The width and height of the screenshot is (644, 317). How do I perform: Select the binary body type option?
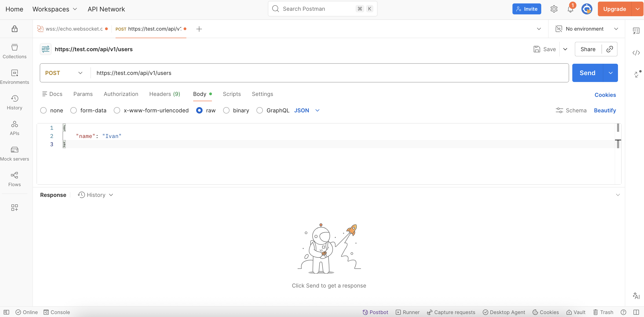(226, 111)
